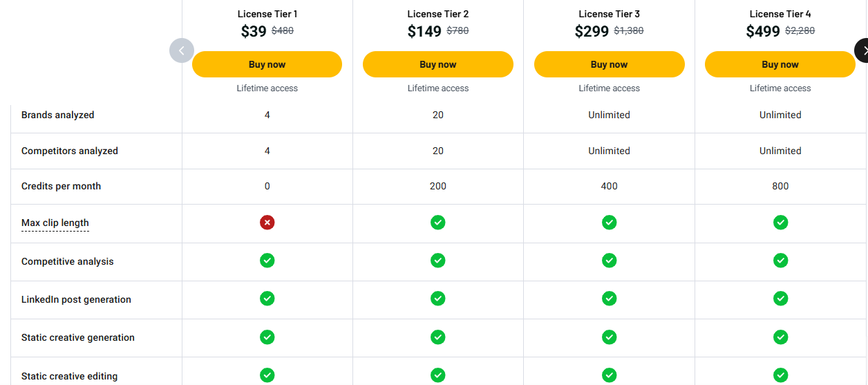Viewport: 868px width, 385px height.
Task: Click the Brands analyzed row label
Action: 57,115
